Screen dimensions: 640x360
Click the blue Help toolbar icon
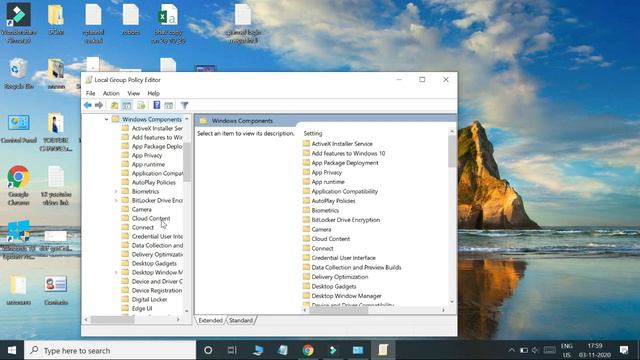pyautogui.click(x=156, y=105)
